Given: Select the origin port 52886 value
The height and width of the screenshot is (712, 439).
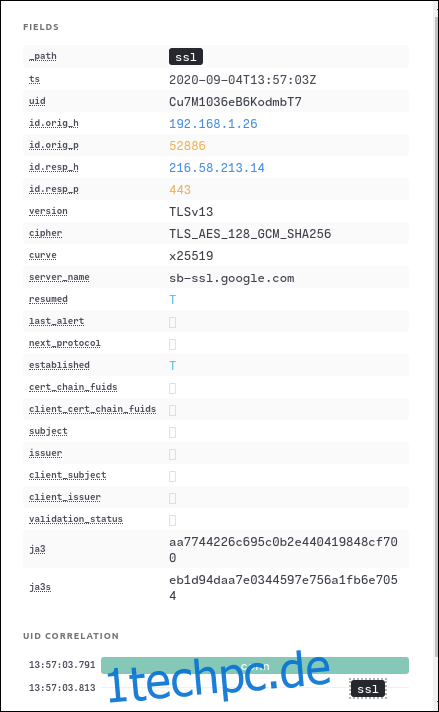Looking at the screenshot, I should (x=187, y=146).
